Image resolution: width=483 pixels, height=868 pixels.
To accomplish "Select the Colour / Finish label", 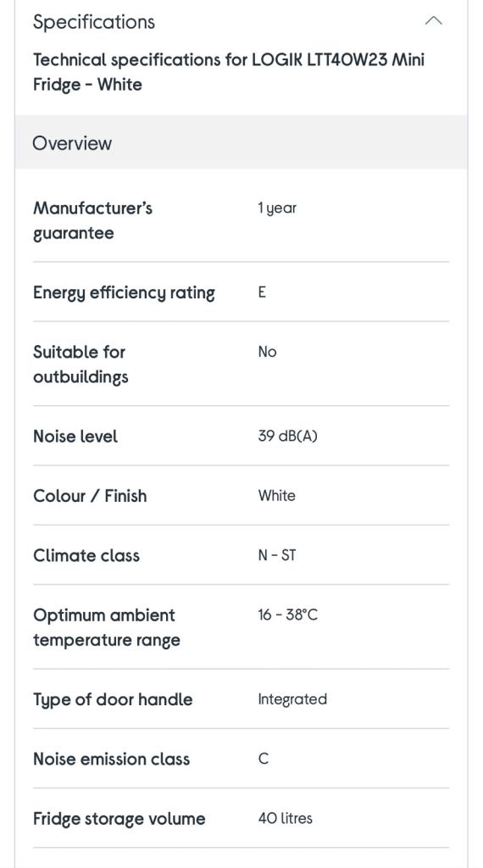I will (x=90, y=495).
